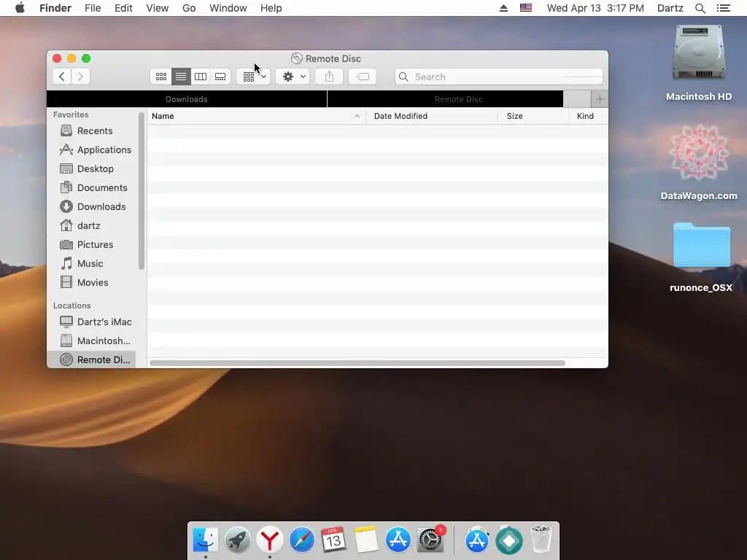Viewport: 747px width, 560px height.
Task: Open Recents in the sidebar
Action: pos(91,131)
